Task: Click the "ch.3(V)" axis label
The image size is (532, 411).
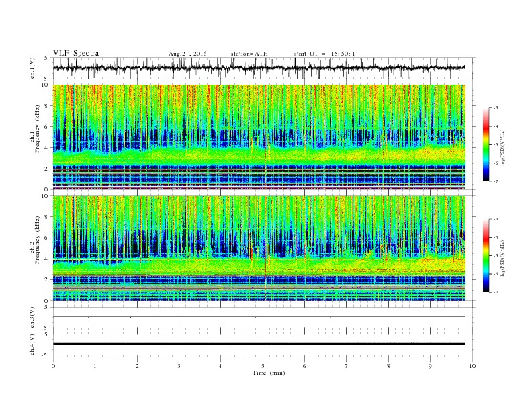Action: (32, 318)
